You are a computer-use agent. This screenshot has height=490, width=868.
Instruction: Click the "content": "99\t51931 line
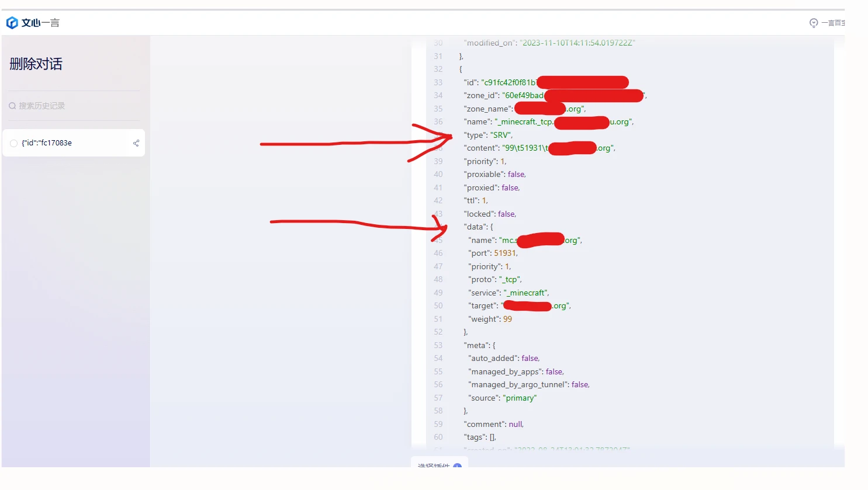coord(540,148)
